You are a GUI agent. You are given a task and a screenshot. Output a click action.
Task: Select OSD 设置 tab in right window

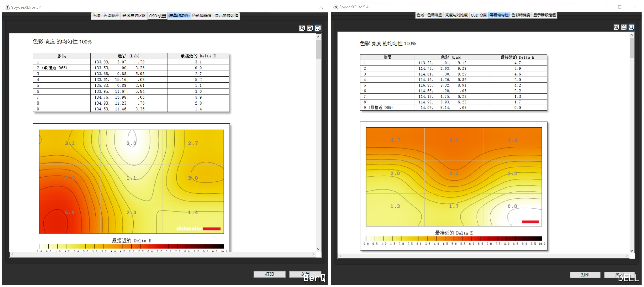pyautogui.click(x=478, y=15)
